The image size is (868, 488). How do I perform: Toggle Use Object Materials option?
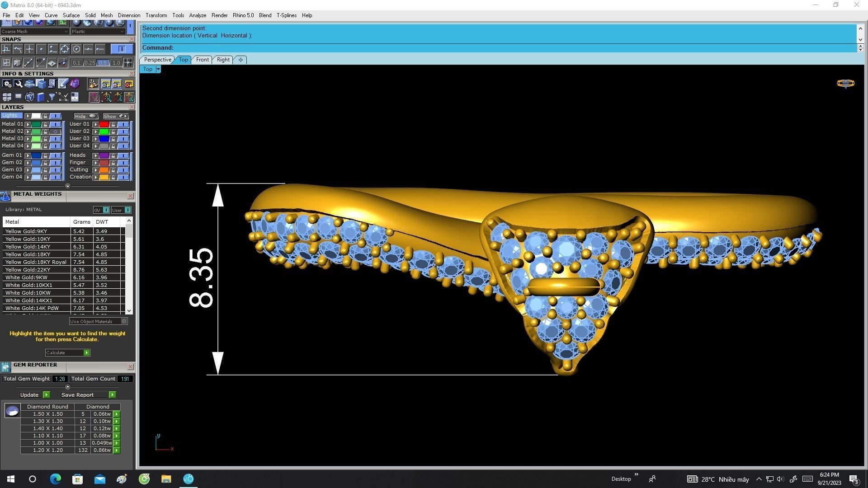point(98,321)
